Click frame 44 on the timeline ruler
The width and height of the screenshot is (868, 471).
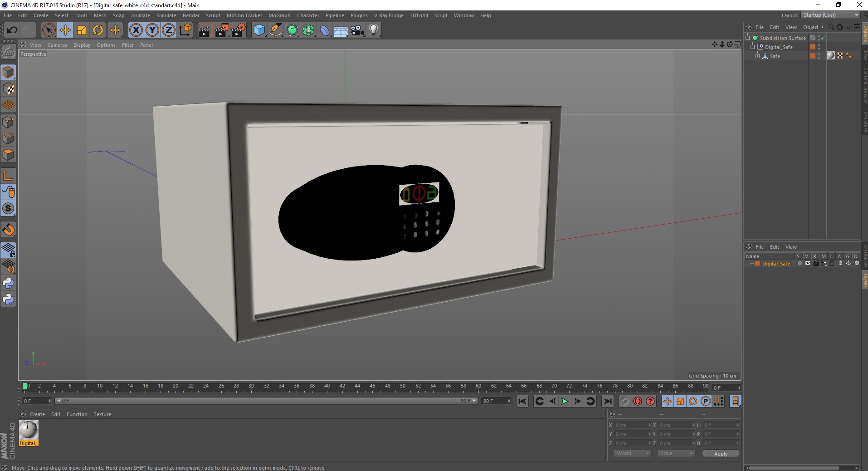[357, 386]
